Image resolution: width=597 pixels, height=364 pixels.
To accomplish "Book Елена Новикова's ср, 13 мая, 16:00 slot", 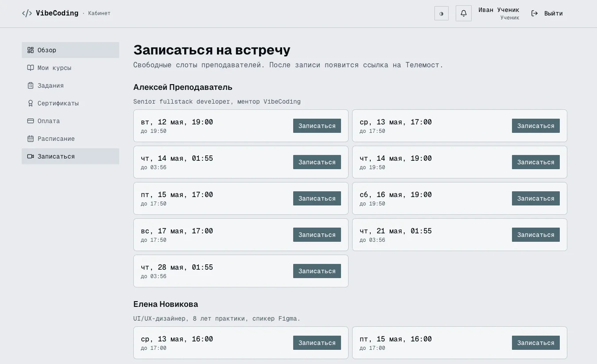I will pyautogui.click(x=317, y=343).
